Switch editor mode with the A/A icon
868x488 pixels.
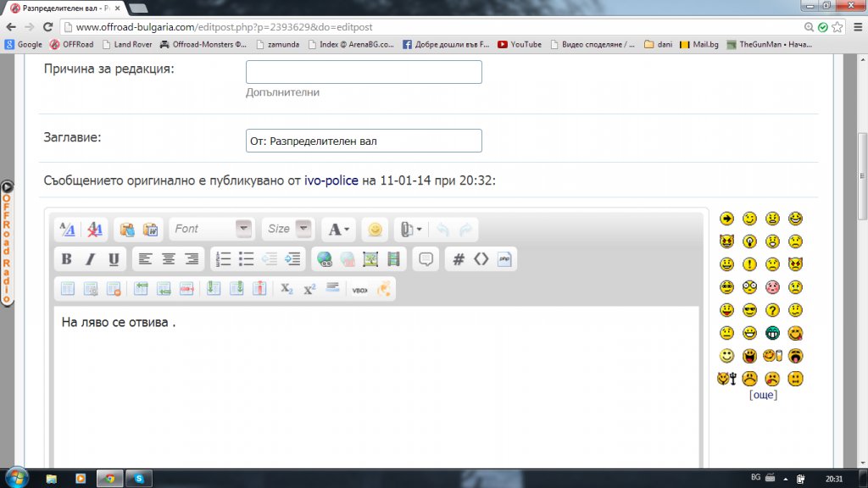pyautogui.click(x=68, y=229)
